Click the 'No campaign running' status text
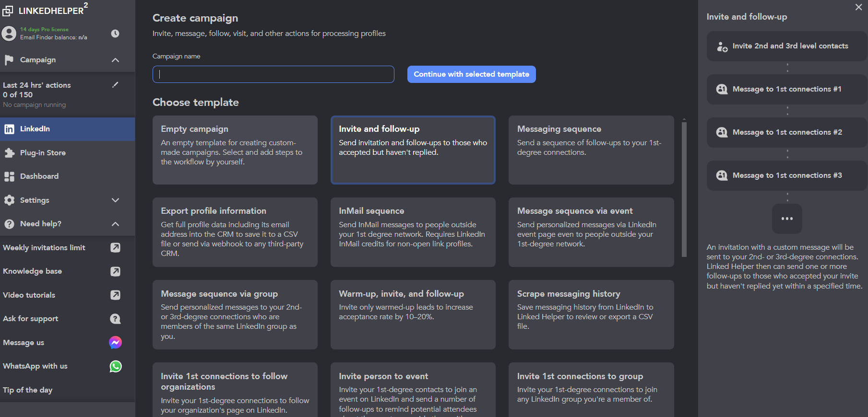 pyautogui.click(x=35, y=105)
